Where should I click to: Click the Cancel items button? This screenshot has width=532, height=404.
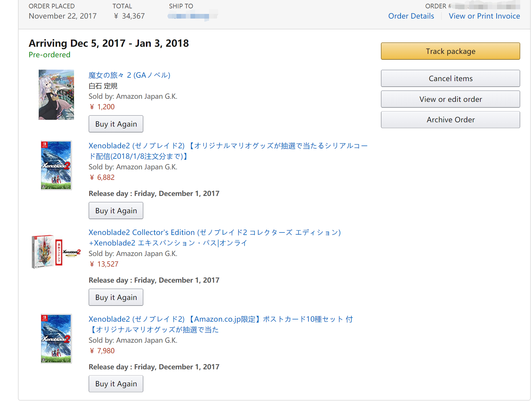(450, 78)
